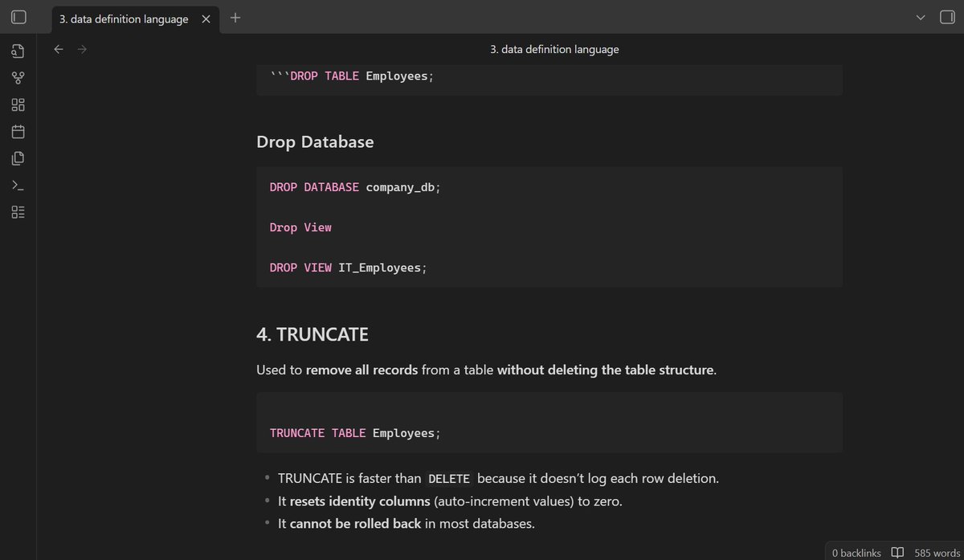Open the graph view icon
Screen dimensions: 964x560
[x=18, y=78]
